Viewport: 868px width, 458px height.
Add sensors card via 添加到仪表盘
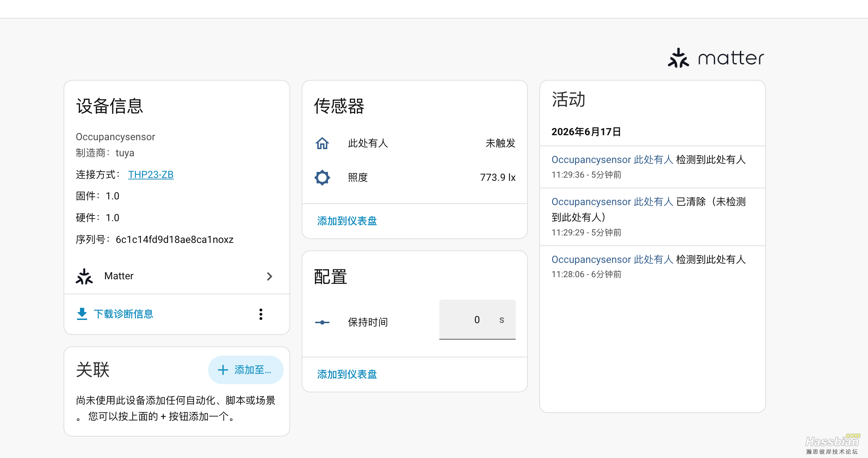347,221
